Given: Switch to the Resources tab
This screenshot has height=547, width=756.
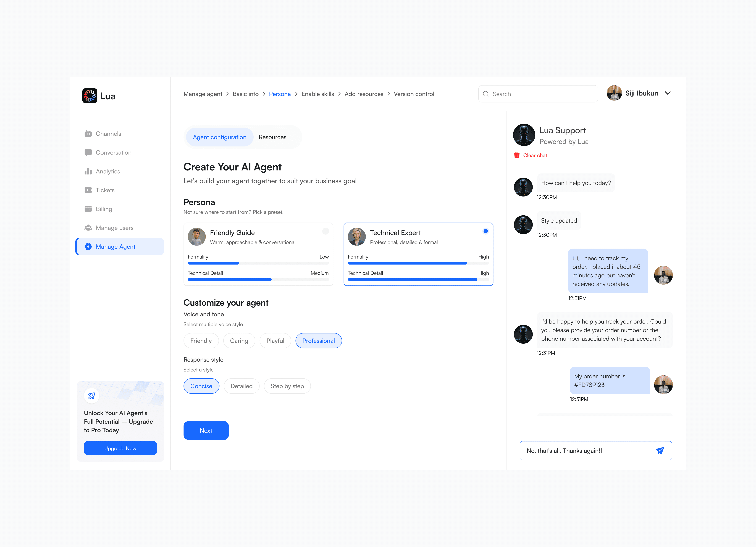Looking at the screenshot, I should (272, 137).
